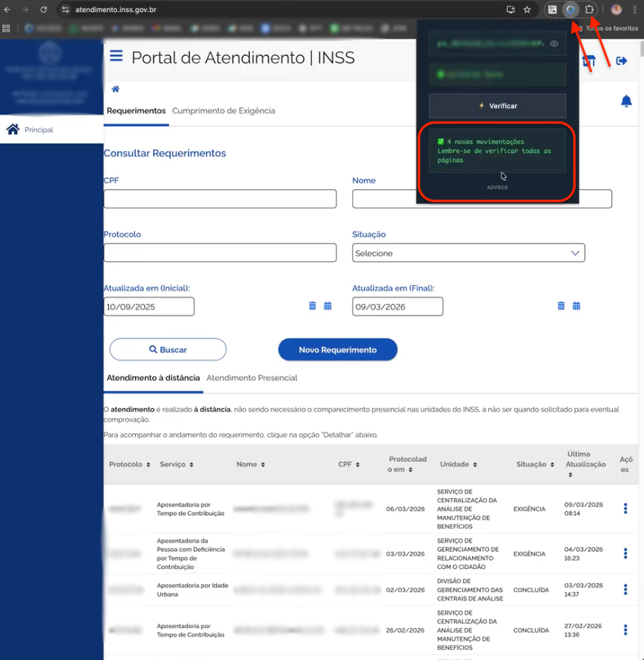Image resolution: width=644 pixels, height=660 pixels.
Task: Open the calendar picker for the final date
Action: point(576,306)
